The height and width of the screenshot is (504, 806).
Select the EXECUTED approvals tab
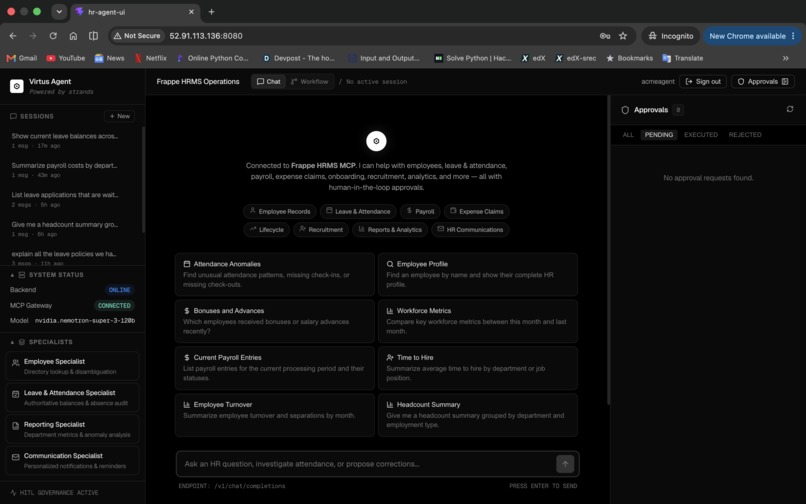point(701,135)
